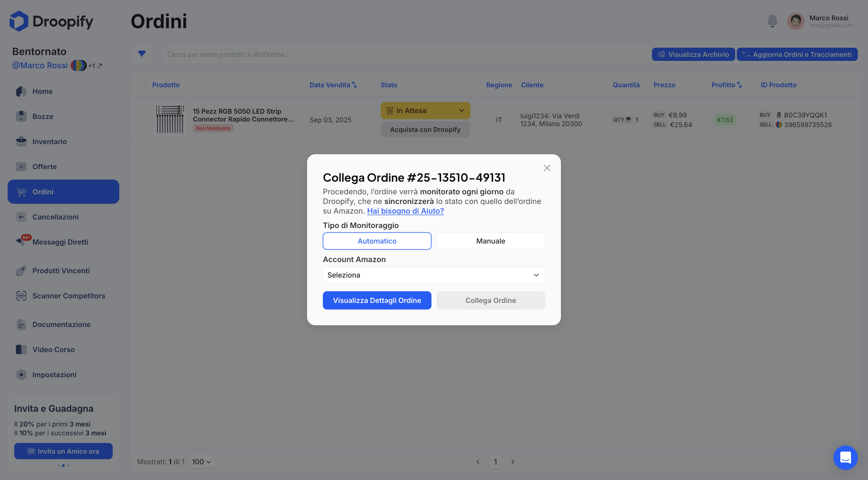Click the Prodotti Vincenti rocket icon
Screen dimensions: 868x480
click(x=21, y=270)
